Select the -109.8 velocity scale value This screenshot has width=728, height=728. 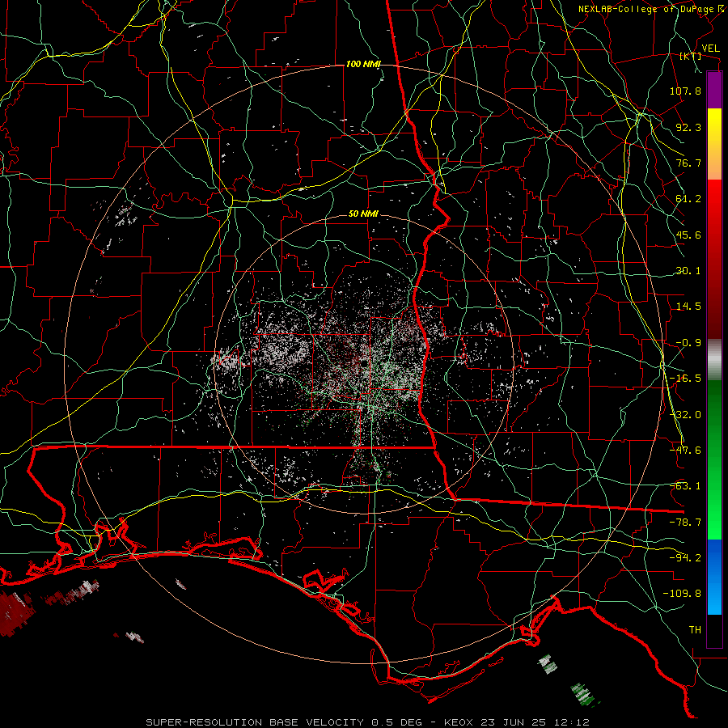pyautogui.click(x=682, y=594)
